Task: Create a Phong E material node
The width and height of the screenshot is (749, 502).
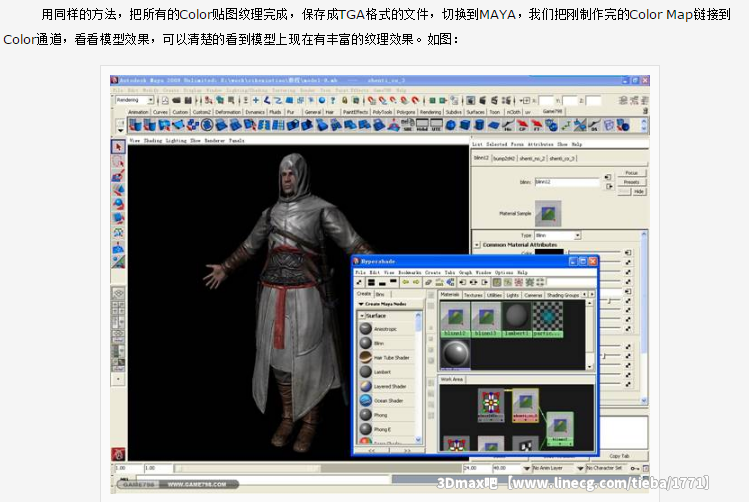Action: (386, 429)
